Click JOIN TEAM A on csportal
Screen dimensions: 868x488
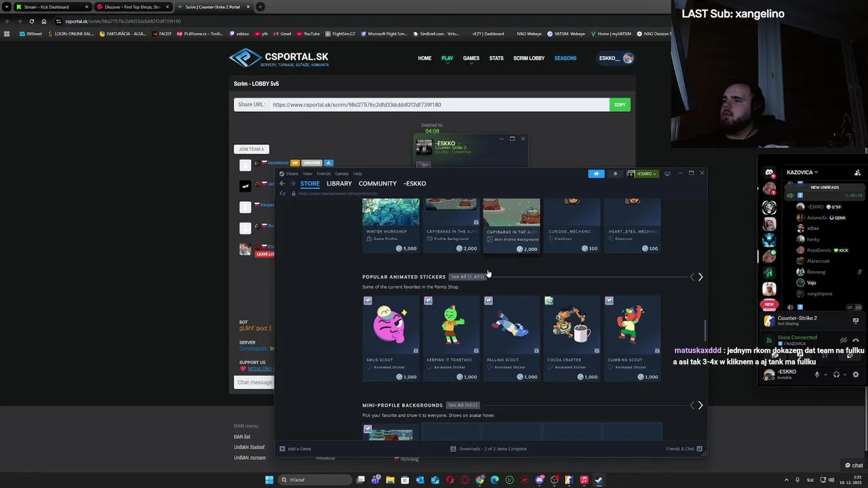(252, 149)
